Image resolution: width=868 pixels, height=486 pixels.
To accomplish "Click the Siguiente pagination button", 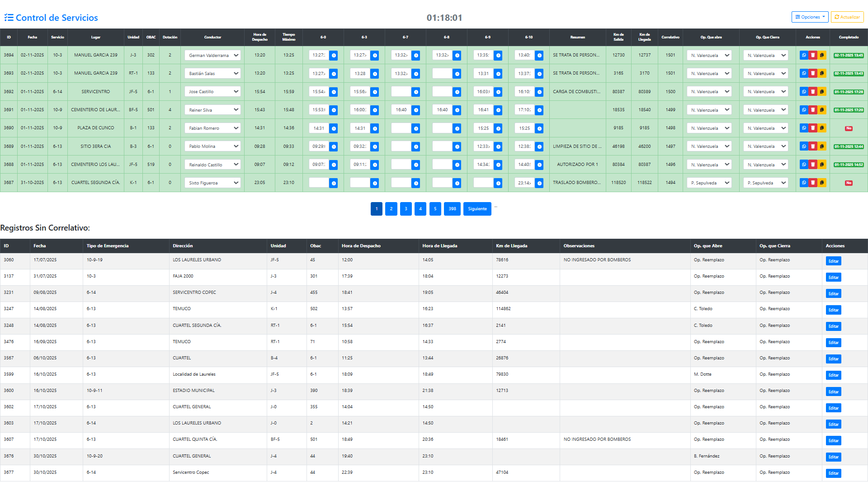I will coord(477,209).
